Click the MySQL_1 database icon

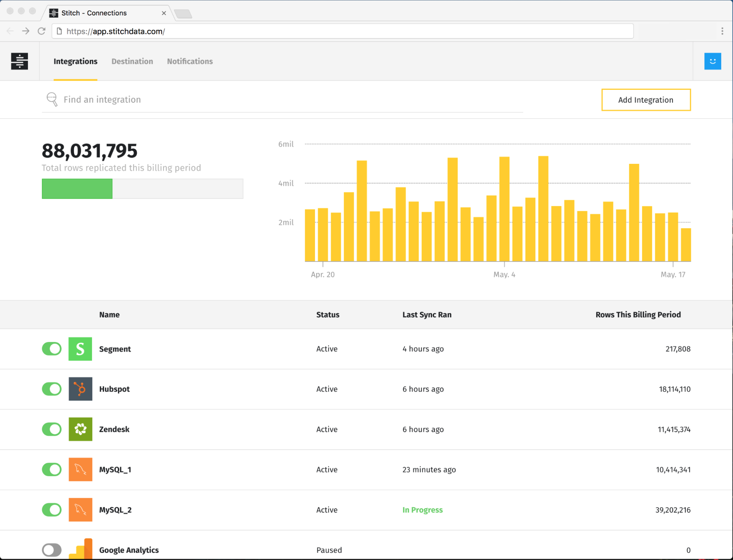pos(80,469)
